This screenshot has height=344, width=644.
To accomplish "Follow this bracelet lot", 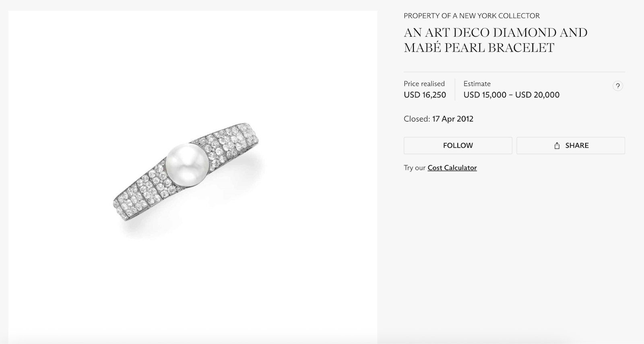I will pos(458,146).
